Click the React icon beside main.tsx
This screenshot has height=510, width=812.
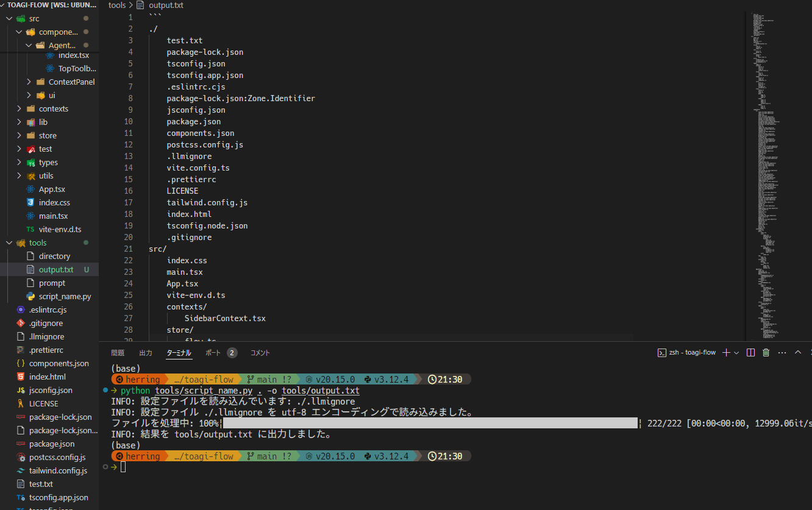point(30,216)
